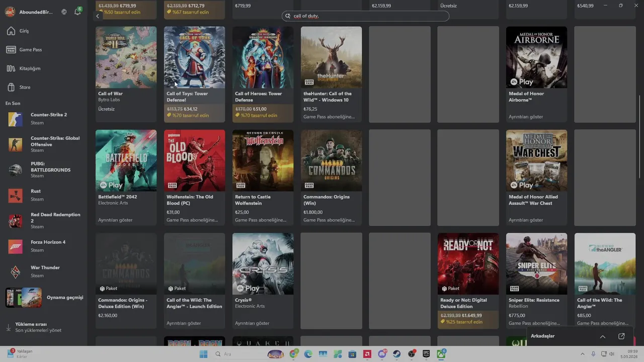Click %70 tasarruf edin under Call of Toys
Image resolution: width=644 pixels, height=362 pixels.
[x=191, y=116]
